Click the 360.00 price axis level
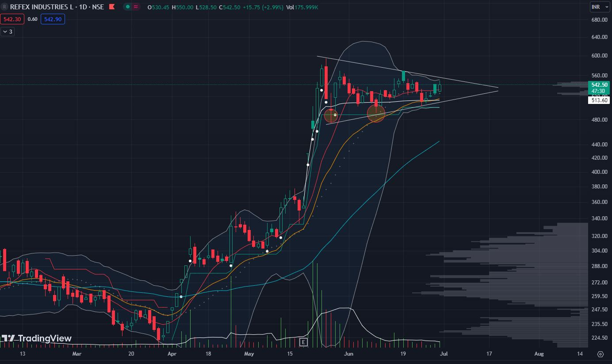This screenshot has width=612, height=364. [x=600, y=202]
